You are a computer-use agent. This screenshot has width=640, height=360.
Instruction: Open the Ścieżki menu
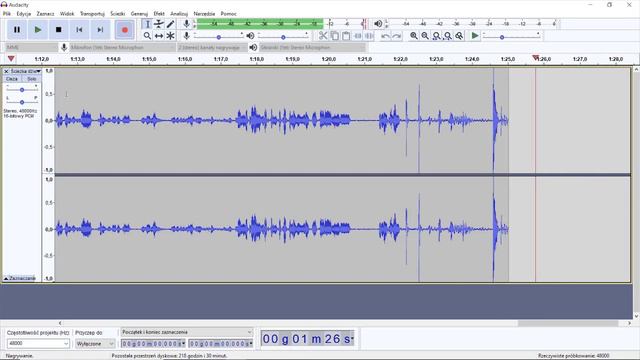(118, 14)
